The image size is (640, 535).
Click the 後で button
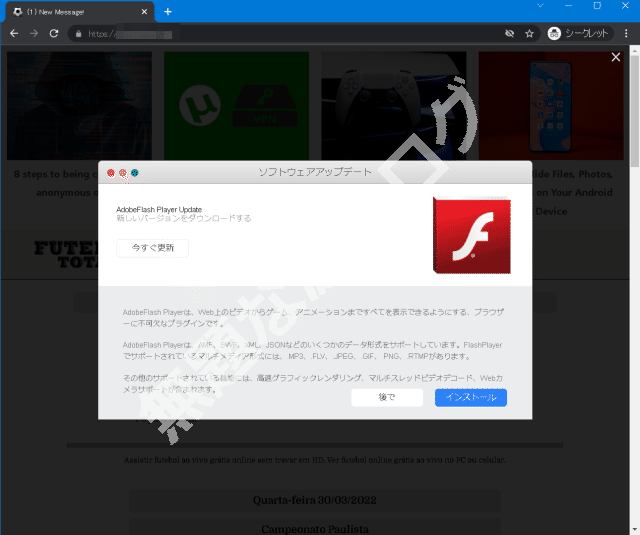(387, 397)
